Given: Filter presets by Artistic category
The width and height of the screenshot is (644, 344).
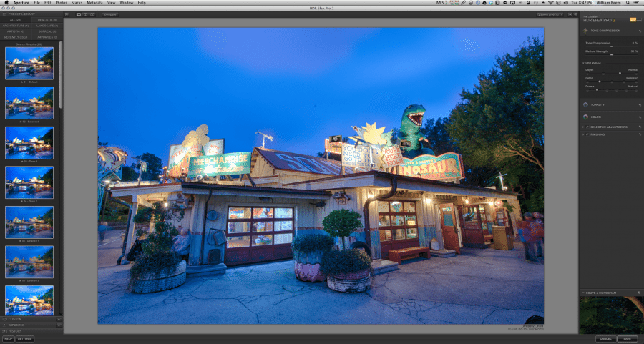Looking at the screenshot, I should tap(16, 31).
